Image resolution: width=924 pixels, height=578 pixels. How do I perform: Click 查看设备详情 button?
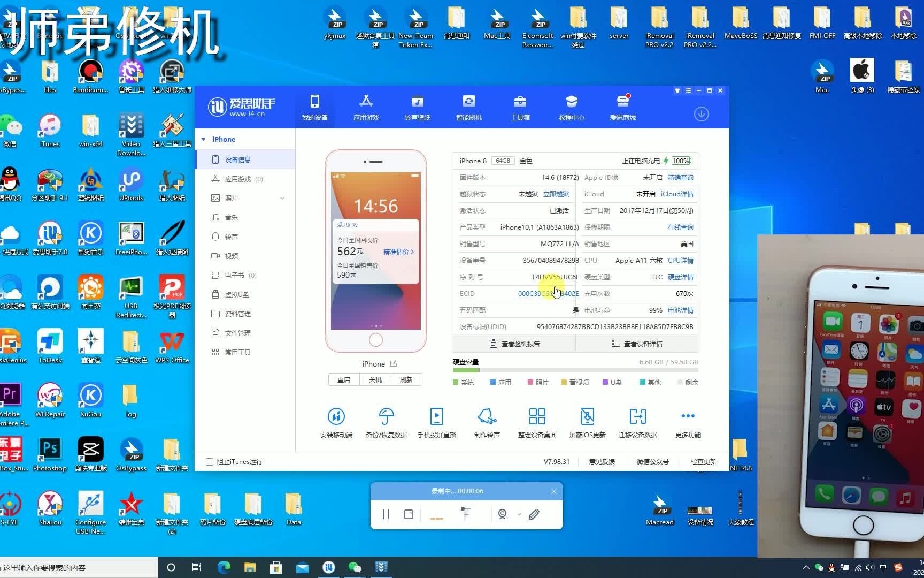[637, 344]
